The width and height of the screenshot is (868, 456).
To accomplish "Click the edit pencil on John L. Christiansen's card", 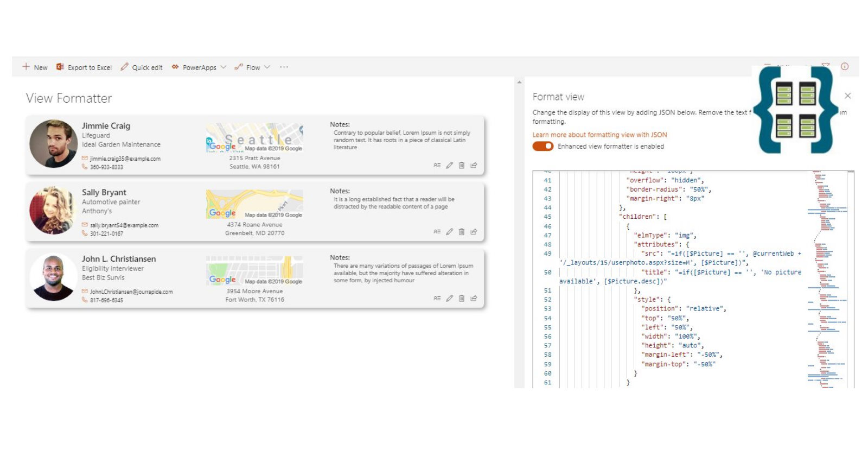I will click(449, 298).
